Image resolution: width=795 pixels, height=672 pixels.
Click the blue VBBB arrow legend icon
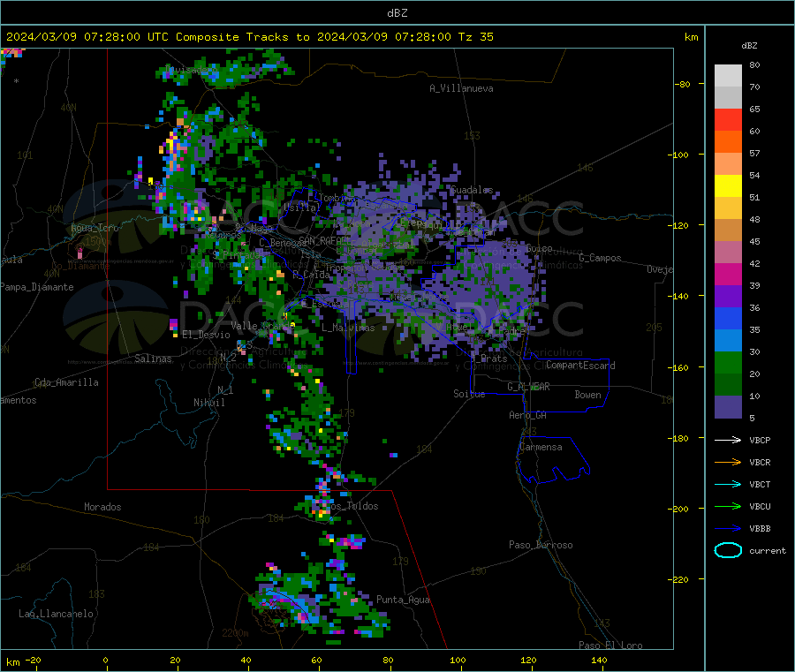point(728,529)
